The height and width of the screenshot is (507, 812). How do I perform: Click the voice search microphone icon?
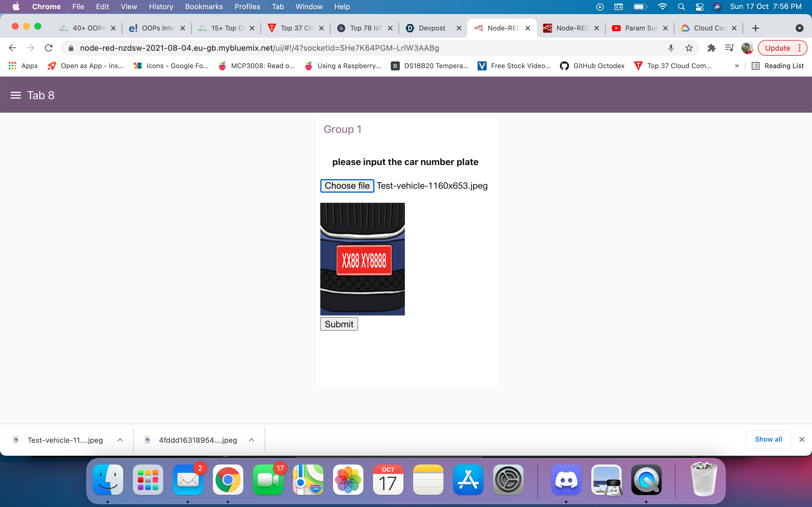point(671,48)
